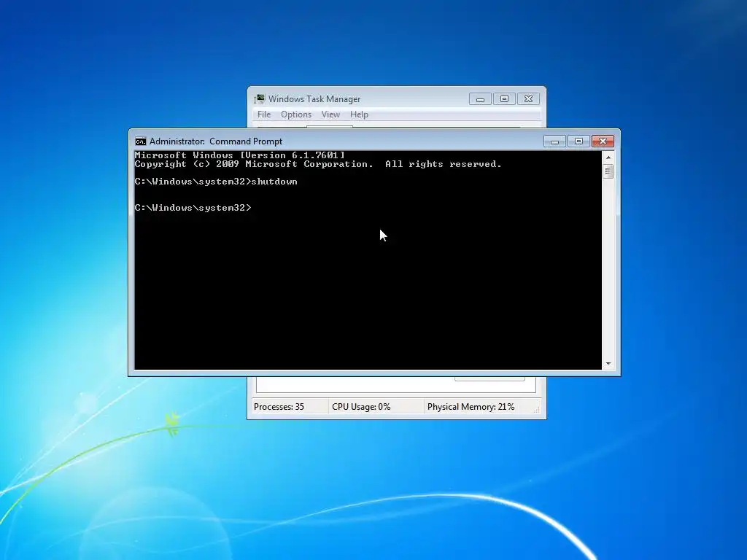This screenshot has width=747, height=560.
Task: Maximize the Command Prompt window
Action: (578, 141)
